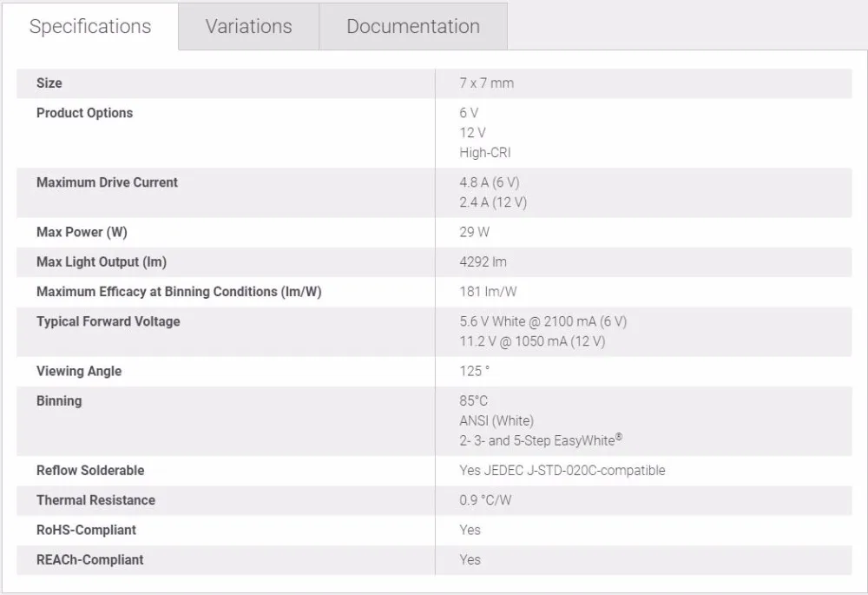This screenshot has height=595, width=868.
Task: Click the '125 °' viewing angle value
Action: pyautogui.click(x=475, y=371)
